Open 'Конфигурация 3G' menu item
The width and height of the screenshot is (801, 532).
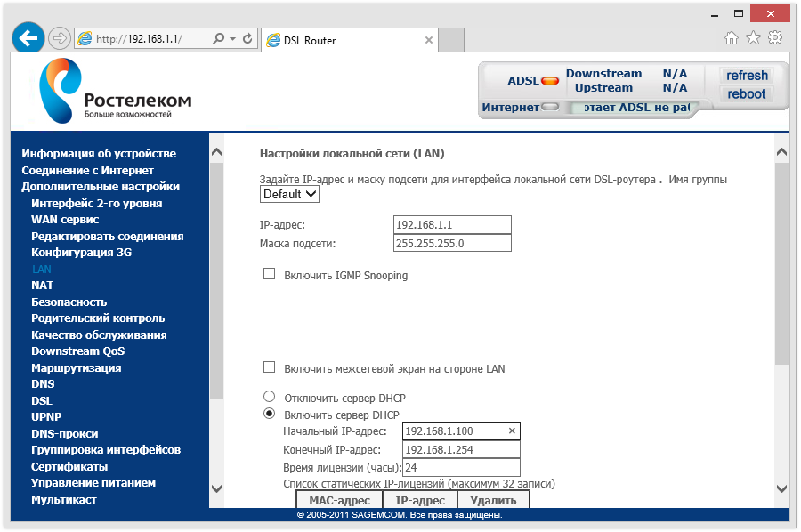pyautogui.click(x=81, y=253)
